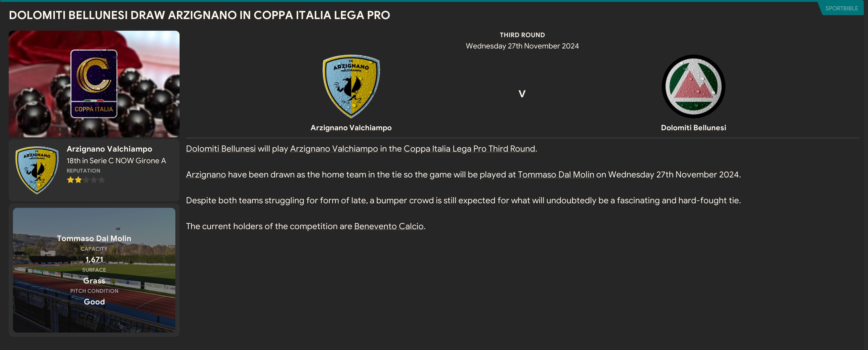This screenshot has width=868, height=350.
Task: Open the Arzignano Valchiampo link in the first sentence
Action: click(334, 149)
